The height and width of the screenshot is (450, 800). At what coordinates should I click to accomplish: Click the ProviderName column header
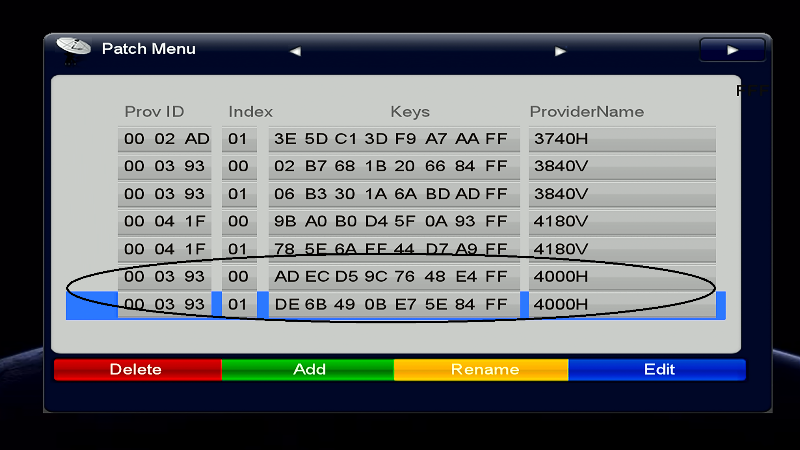[586, 111]
